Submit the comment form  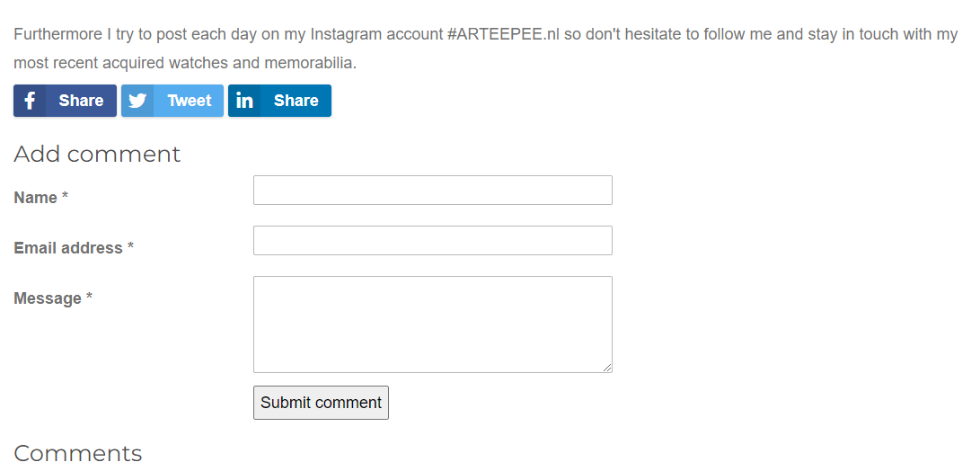(321, 403)
